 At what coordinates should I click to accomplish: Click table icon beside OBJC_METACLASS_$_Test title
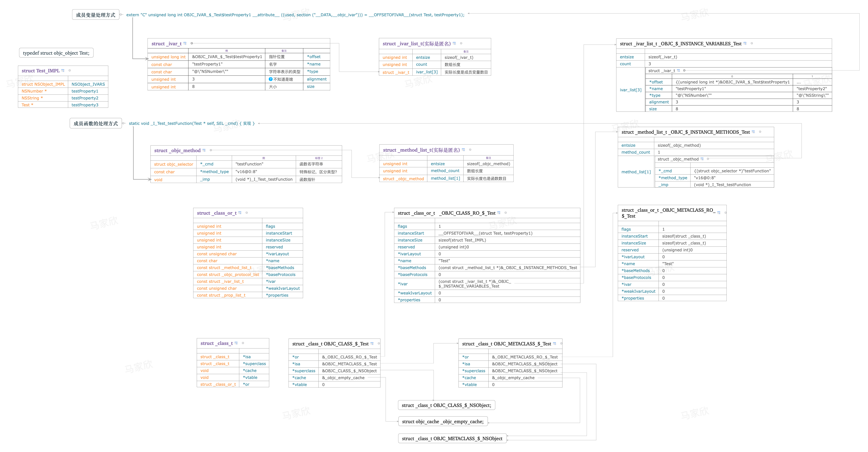(554, 343)
